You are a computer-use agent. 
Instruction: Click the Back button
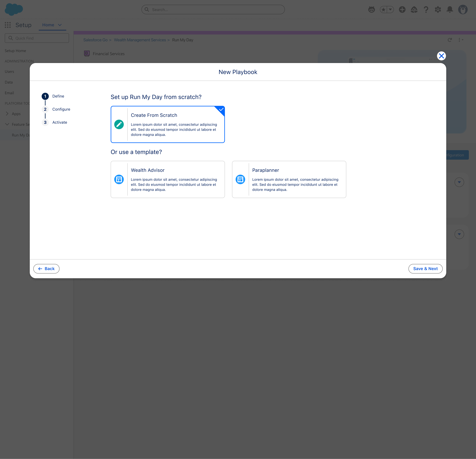(46, 269)
